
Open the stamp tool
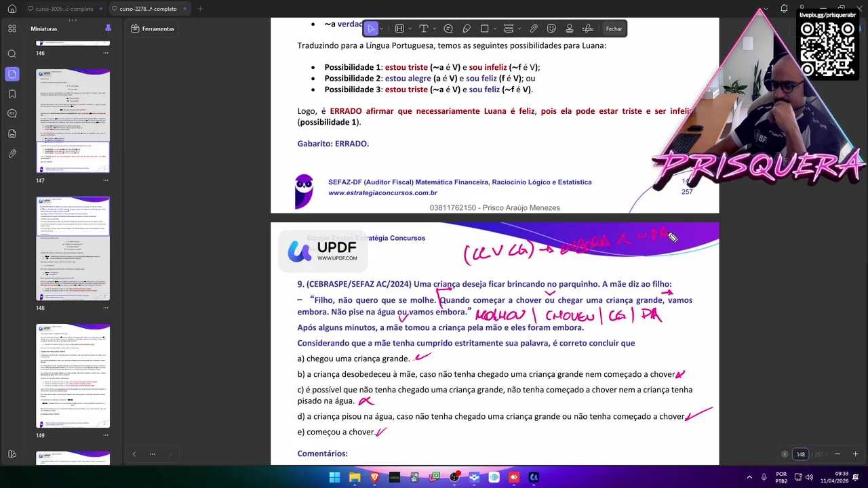[570, 28]
